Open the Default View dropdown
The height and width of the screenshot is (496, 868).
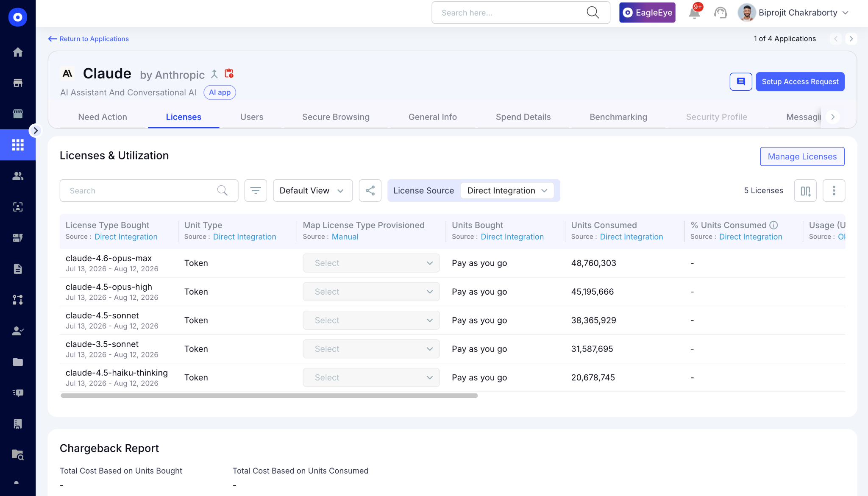click(313, 190)
